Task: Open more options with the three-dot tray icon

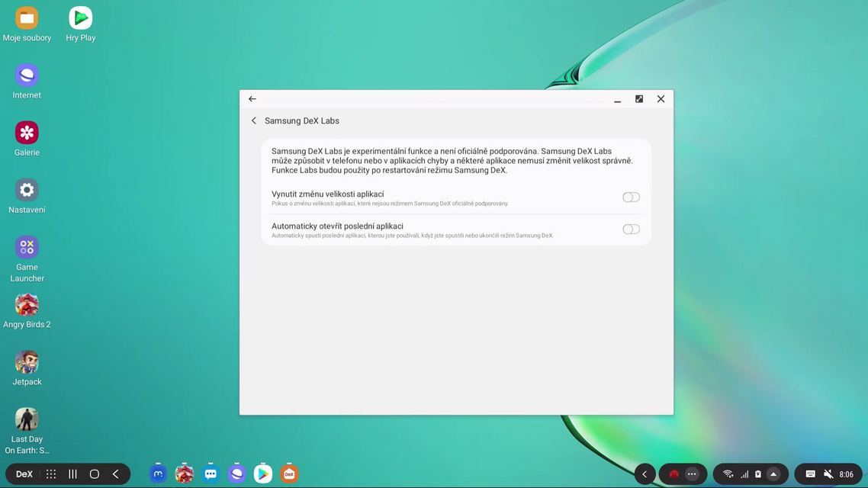Action: coord(691,474)
